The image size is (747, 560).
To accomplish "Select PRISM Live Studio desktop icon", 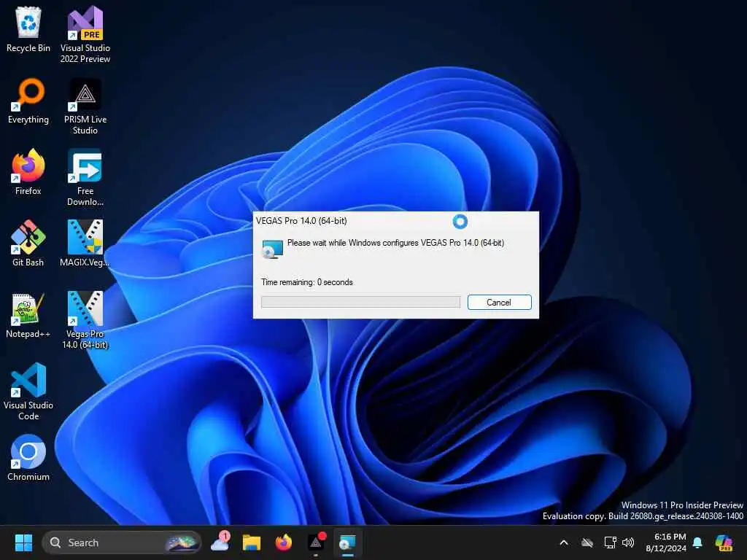I will click(x=85, y=106).
